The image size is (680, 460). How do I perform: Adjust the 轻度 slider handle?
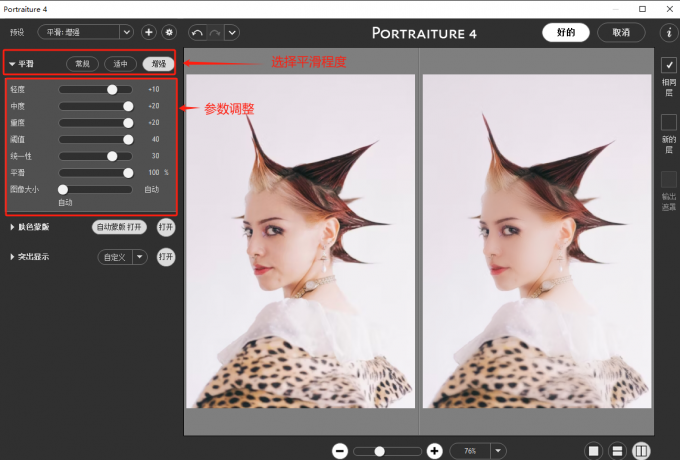(x=112, y=89)
